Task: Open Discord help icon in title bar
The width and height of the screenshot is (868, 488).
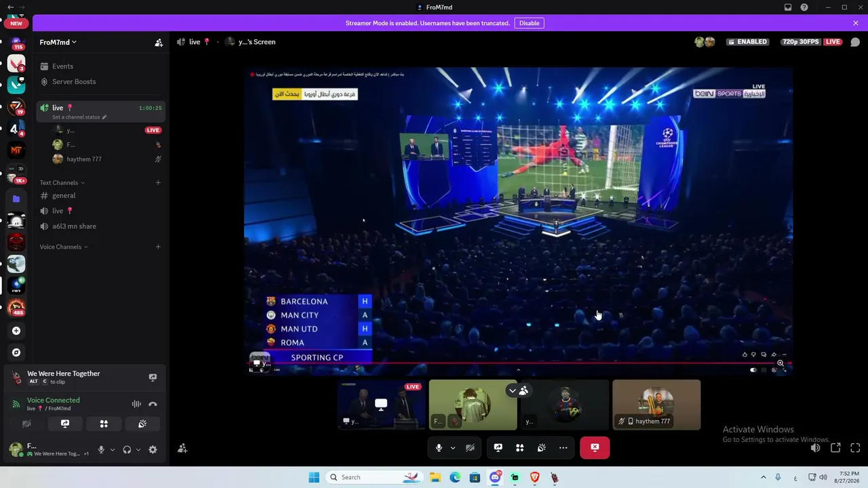Action: [804, 7]
